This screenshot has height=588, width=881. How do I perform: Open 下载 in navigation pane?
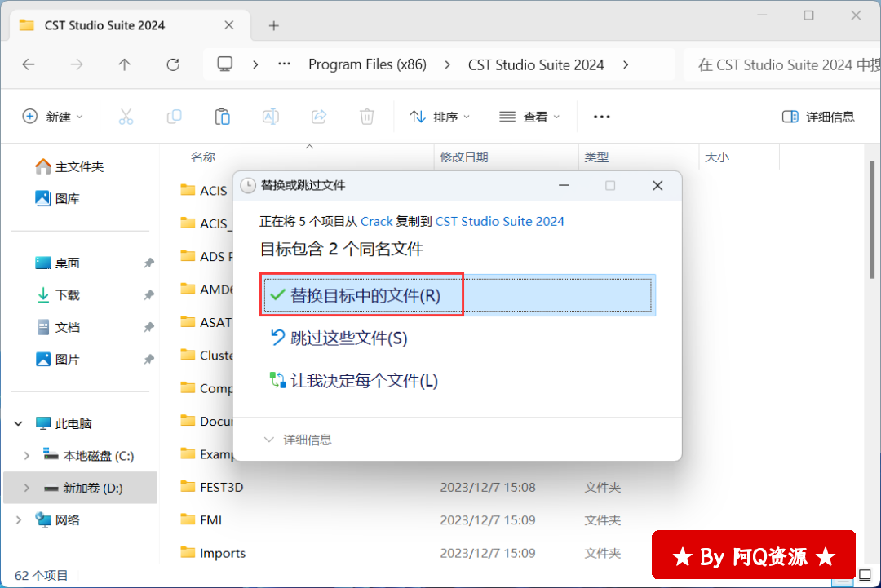tap(57, 295)
